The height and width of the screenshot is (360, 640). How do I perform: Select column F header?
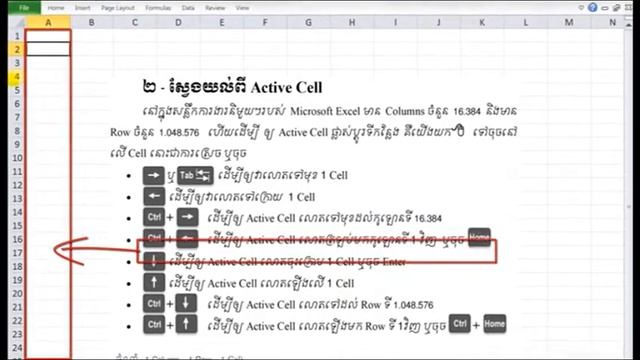[265, 22]
